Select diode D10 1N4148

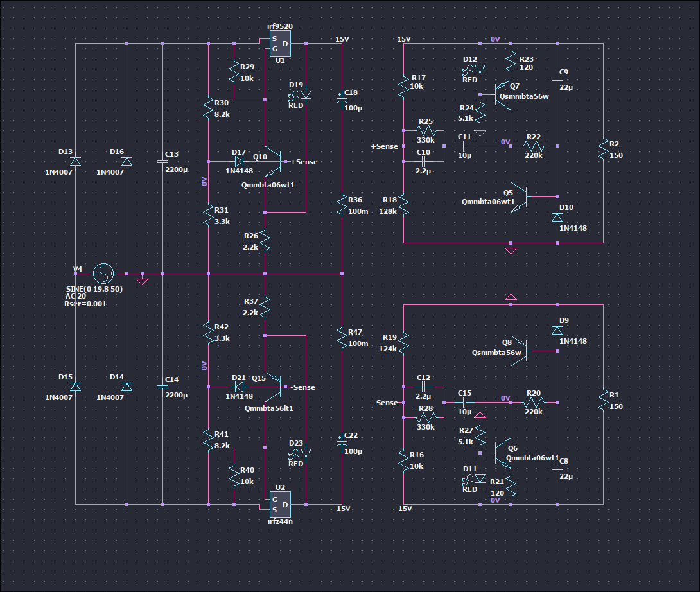557,218
